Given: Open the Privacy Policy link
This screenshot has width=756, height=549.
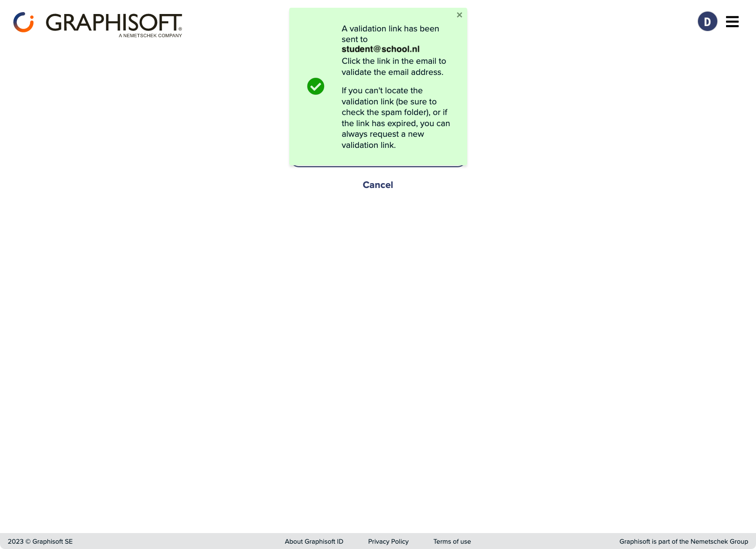Looking at the screenshot, I should pyautogui.click(x=388, y=541).
